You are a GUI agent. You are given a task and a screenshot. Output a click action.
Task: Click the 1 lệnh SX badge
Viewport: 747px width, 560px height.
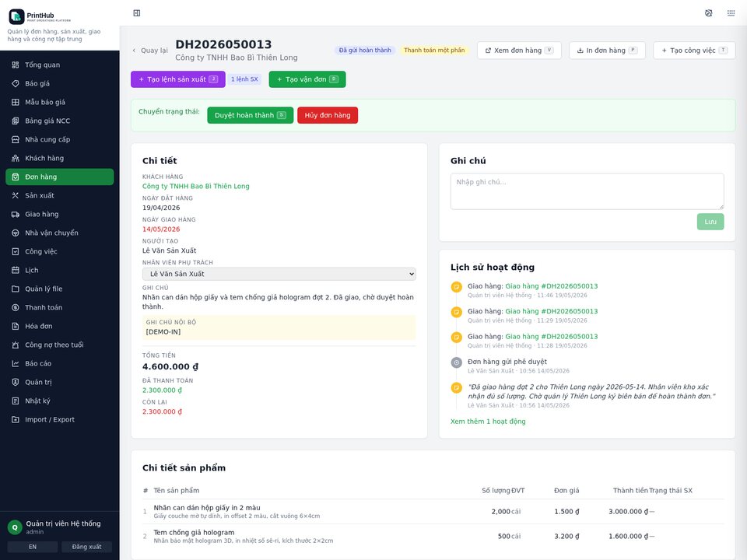coord(244,79)
